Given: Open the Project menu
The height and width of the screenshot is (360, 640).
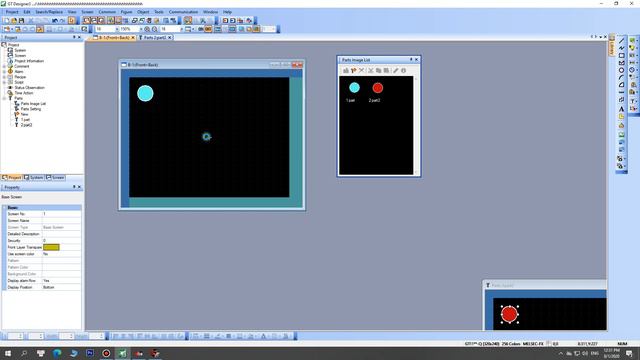Looking at the screenshot, I should pyautogui.click(x=12, y=12).
